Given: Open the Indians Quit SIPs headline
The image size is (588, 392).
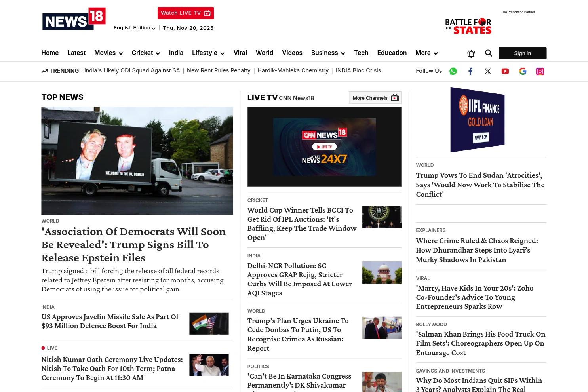Looking at the screenshot, I should 479,384.
